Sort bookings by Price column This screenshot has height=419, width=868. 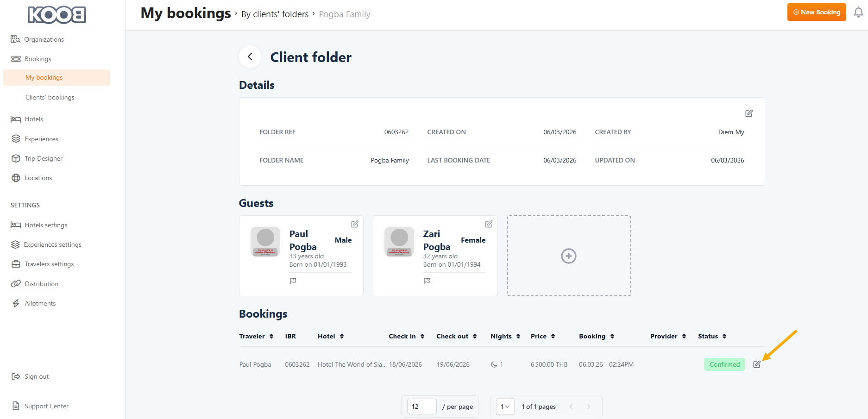click(542, 337)
